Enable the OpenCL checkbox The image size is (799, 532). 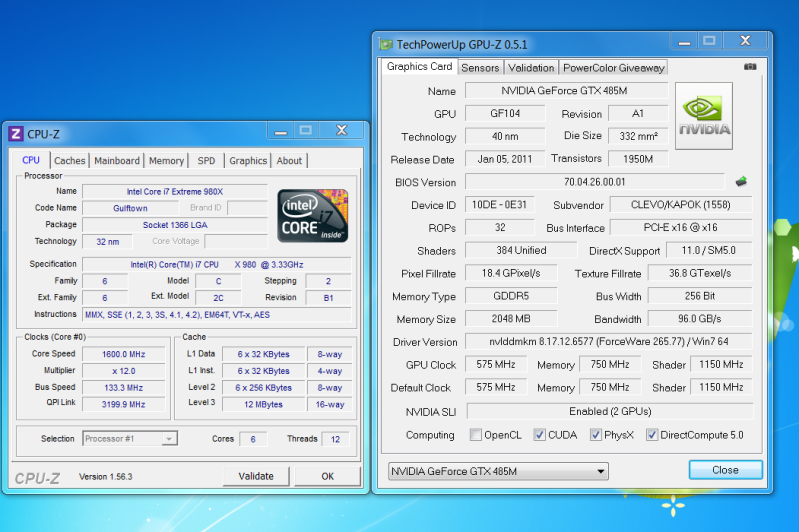tap(475, 435)
